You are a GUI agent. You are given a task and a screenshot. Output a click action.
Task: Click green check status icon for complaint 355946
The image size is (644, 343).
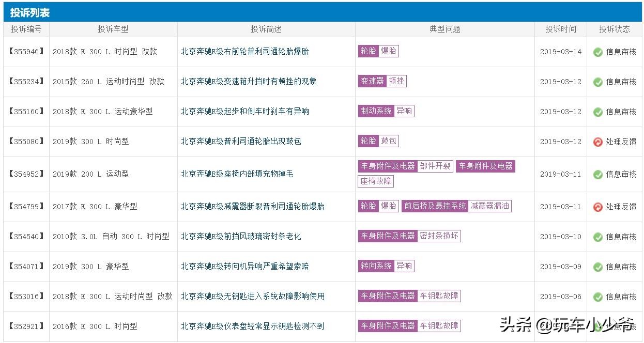click(x=598, y=52)
